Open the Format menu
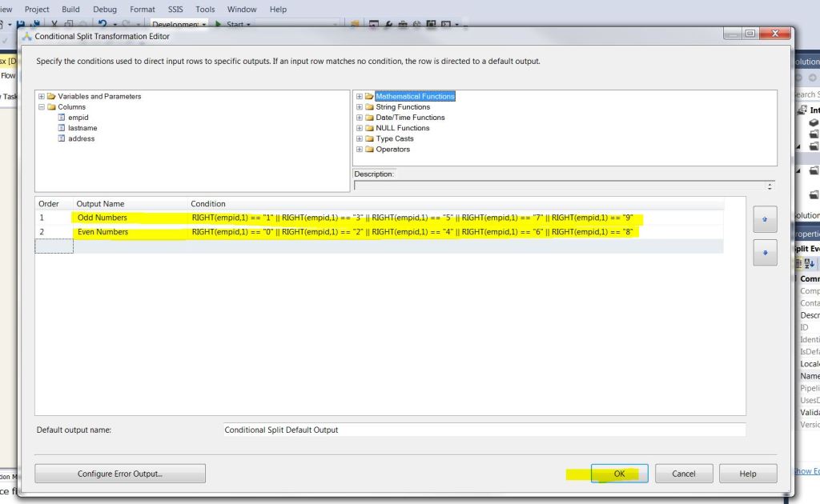820x504 pixels. point(143,10)
